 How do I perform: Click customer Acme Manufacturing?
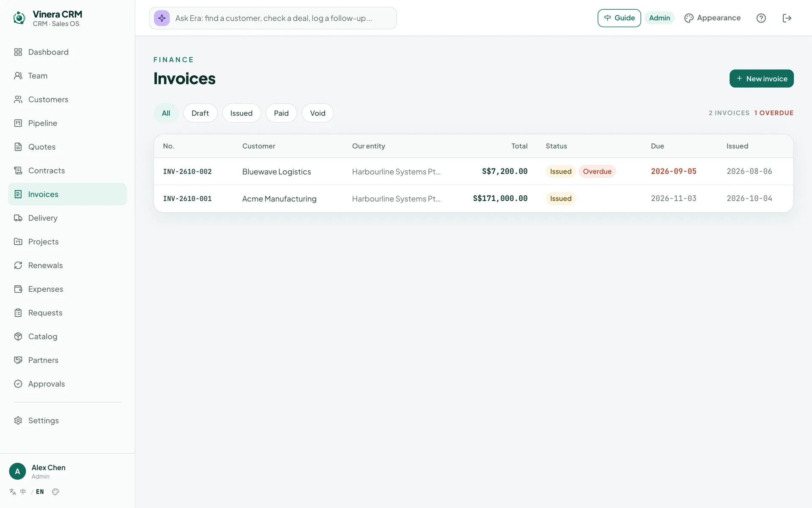pyautogui.click(x=279, y=199)
